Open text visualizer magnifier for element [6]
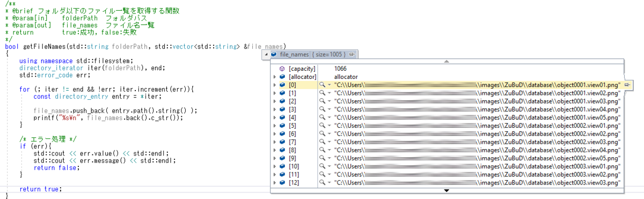Image resolution: width=644 pixels, height=199 pixels. coord(322,133)
